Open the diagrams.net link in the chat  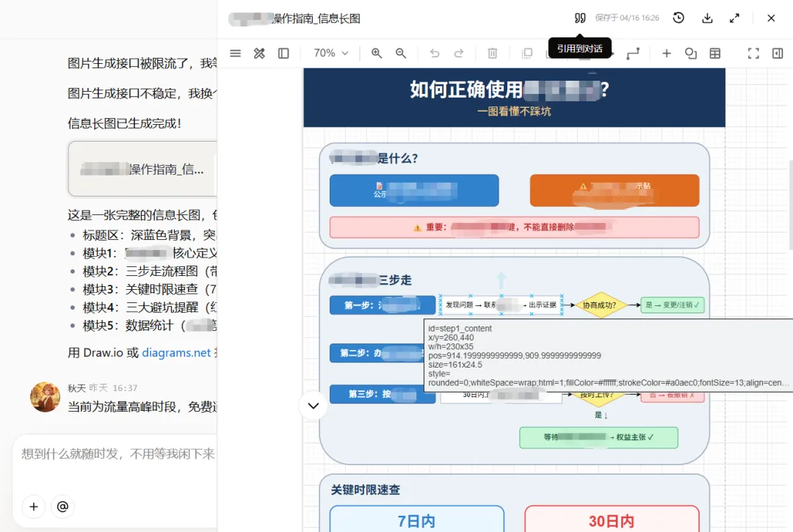tap(176, 353)
